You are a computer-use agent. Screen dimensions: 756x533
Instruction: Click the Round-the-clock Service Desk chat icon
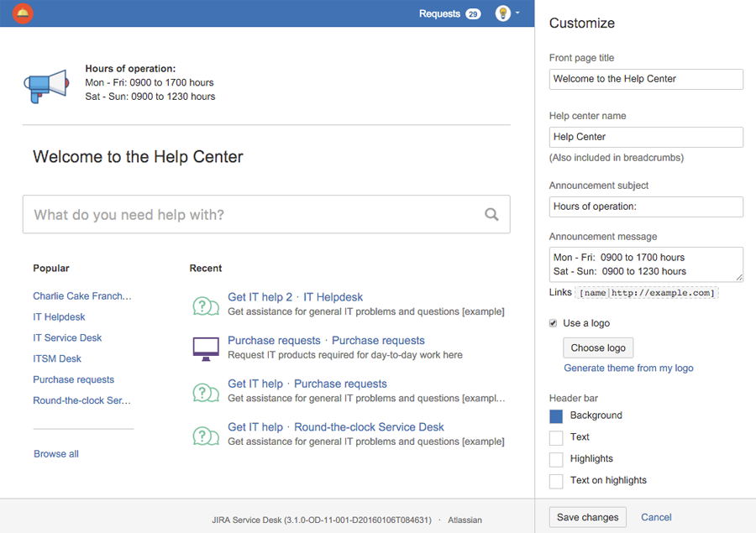point(206,435)
